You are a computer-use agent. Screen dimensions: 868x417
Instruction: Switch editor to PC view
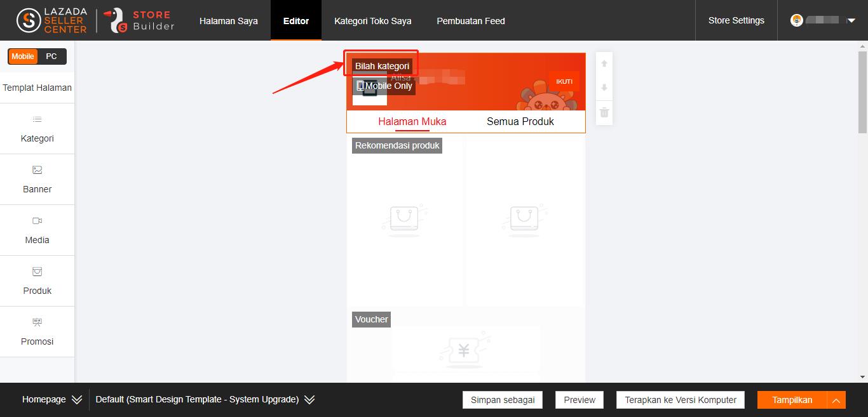[51, 56]
